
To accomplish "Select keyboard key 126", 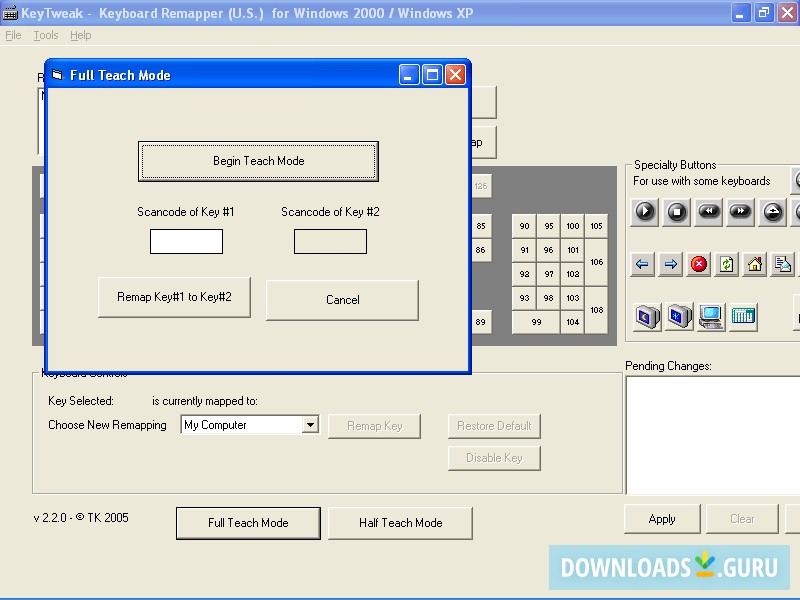I will click(x=481, y=186).
